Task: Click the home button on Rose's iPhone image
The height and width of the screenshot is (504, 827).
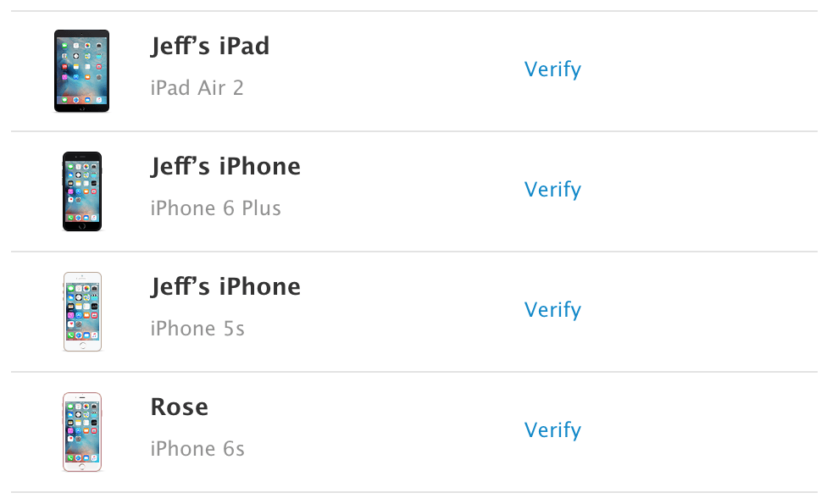Action: click(x=81, y=466)
